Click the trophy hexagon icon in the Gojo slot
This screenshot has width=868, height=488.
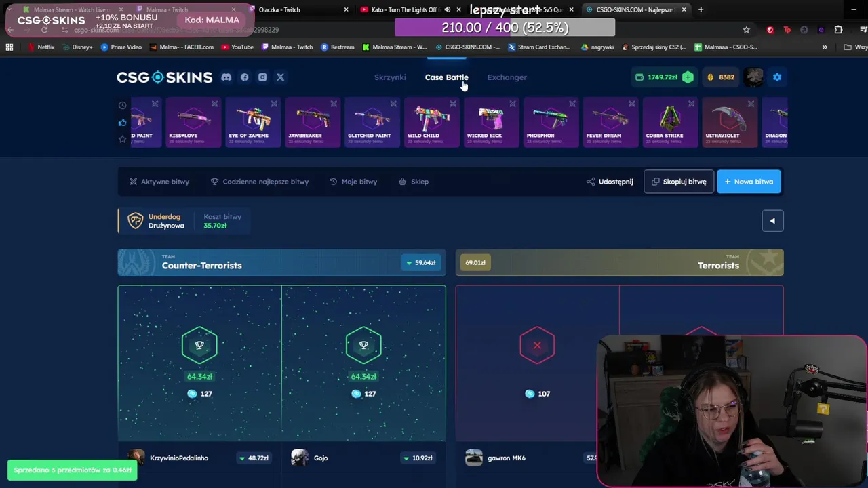(363, 345)
